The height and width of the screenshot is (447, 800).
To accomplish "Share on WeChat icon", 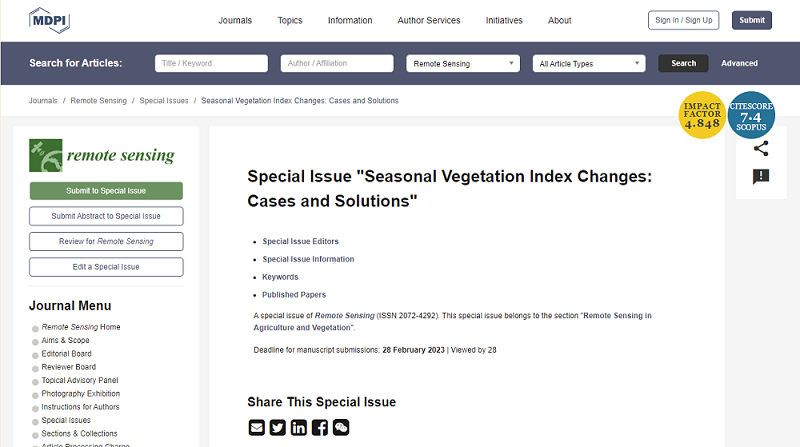I will click(341, 428).
